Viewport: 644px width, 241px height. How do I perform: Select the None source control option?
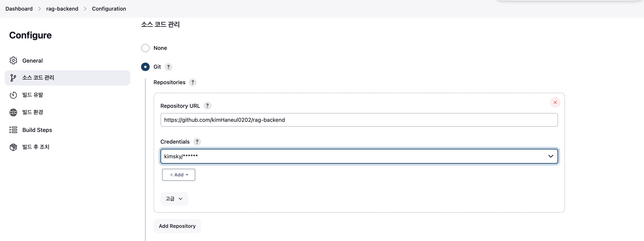click(x=145, y=48)
